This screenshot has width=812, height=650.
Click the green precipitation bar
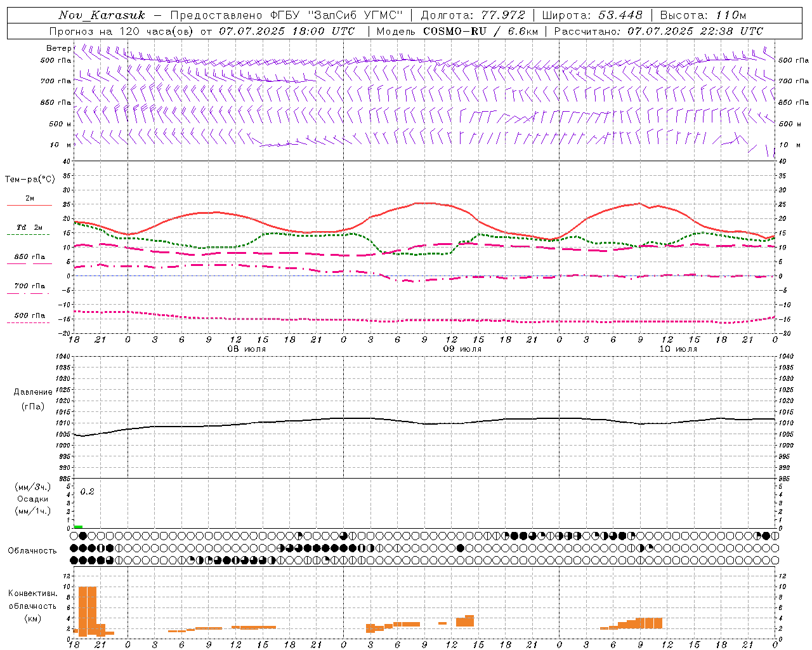click(78, 527)
